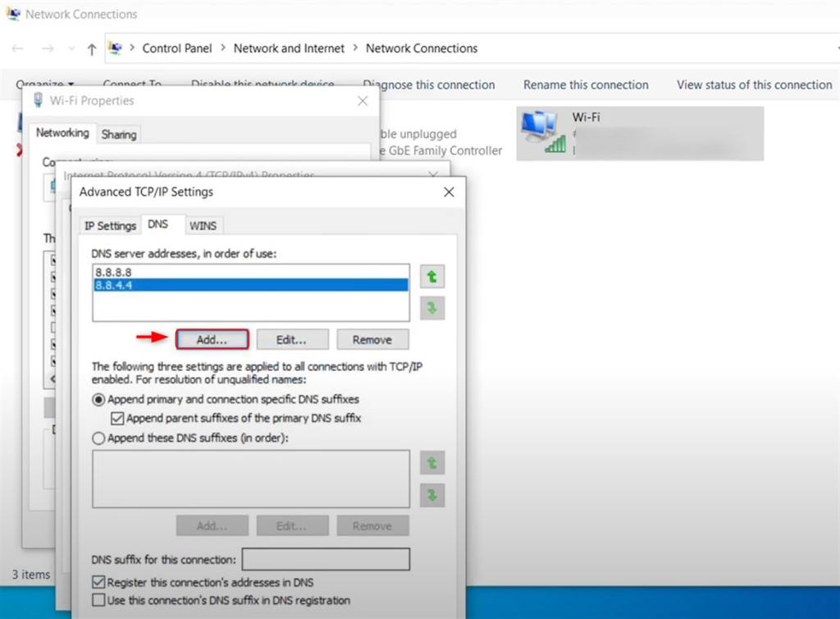The image size is (840, 619).
Task: Select Append these DNS suffixes in order
Action: [x=98, y=438]
